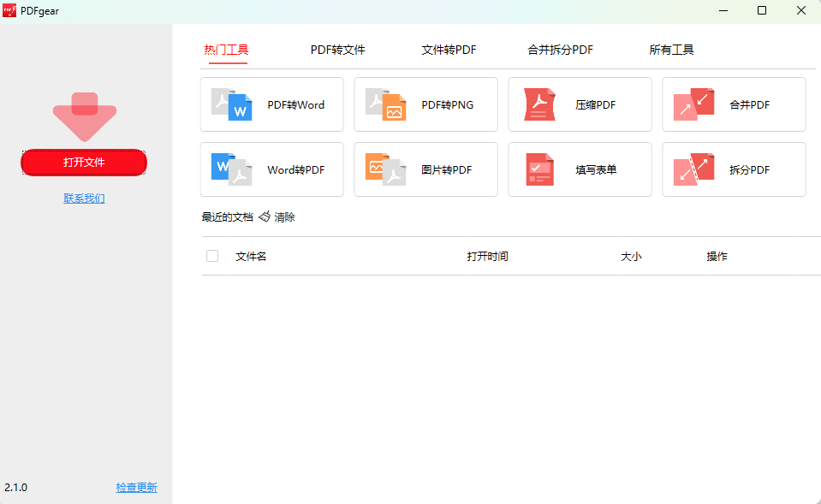Open the PDF转文件 tab

pyautogui.click(x=337, y=50)
